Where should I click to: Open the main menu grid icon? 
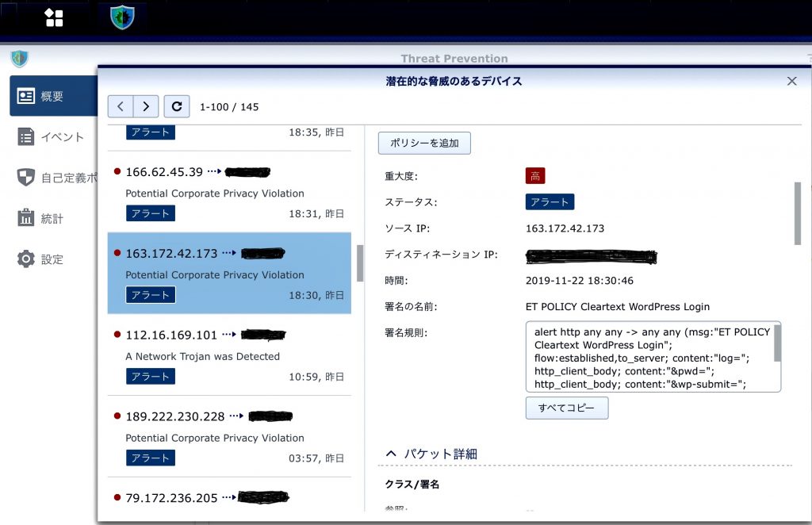[x=54, y=17]
